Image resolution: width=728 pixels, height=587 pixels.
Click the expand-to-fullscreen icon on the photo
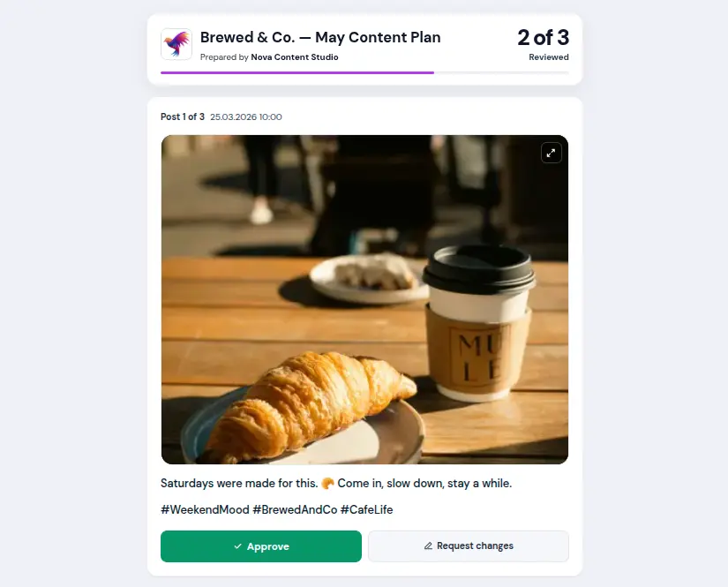[551, 152]
